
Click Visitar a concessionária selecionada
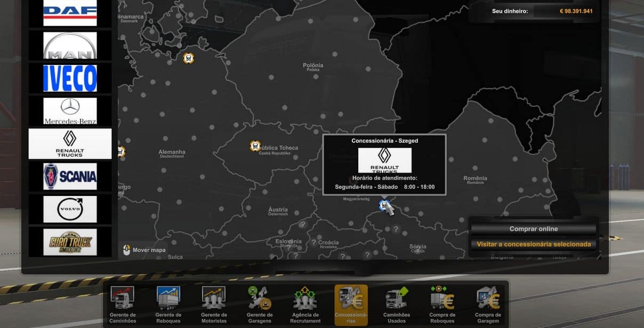pyautogui.click(x=533, y=244)
